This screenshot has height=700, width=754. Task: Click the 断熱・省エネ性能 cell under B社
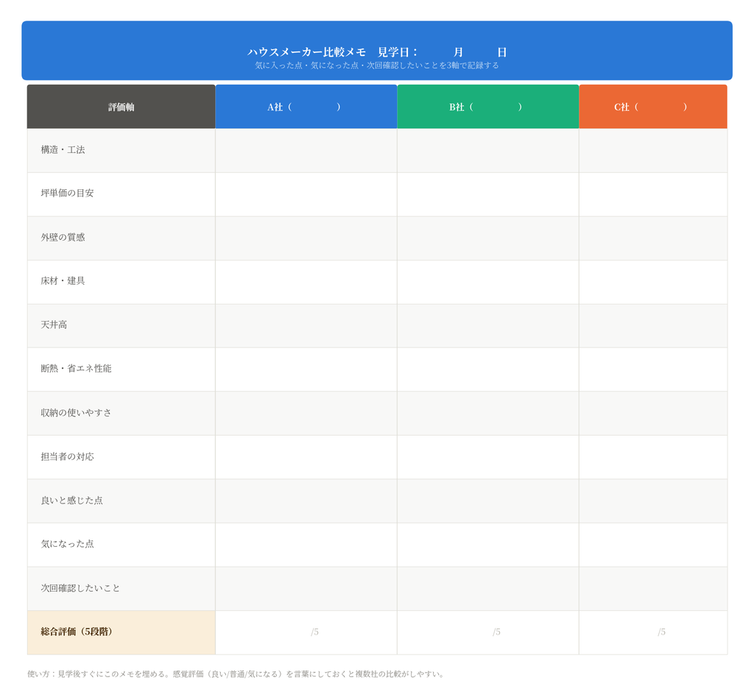pos(488,370)
